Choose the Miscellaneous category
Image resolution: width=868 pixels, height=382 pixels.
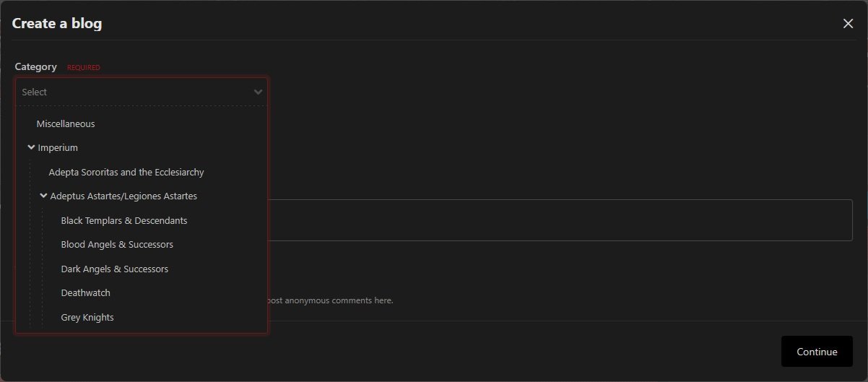click(x=66, y=123)
